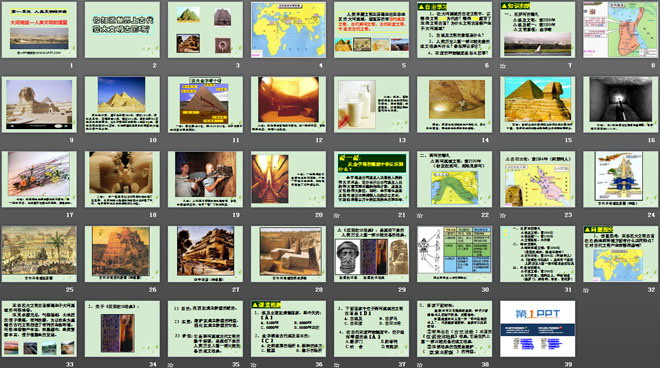Select slide 18 pharaoh statues thumbnail
Screen dimensions: 660x368
pyautogui.click(x=122, y=179)
